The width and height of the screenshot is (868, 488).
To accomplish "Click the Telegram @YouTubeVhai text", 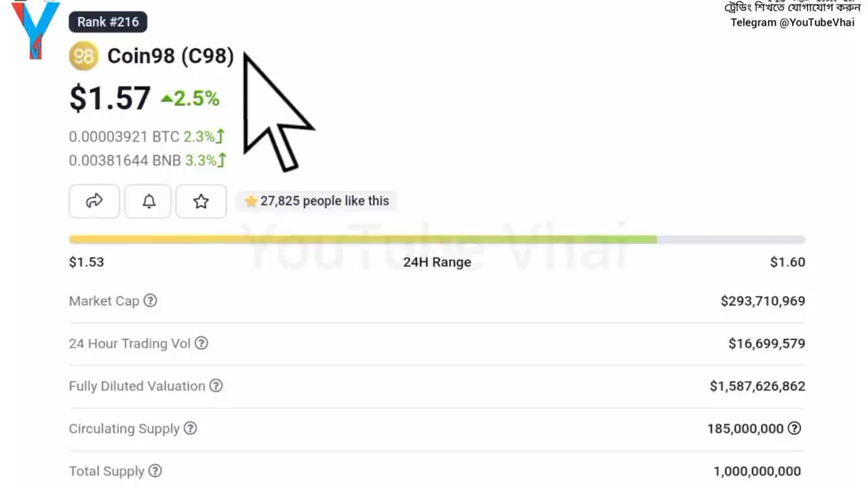I will (x=792, y=22).
